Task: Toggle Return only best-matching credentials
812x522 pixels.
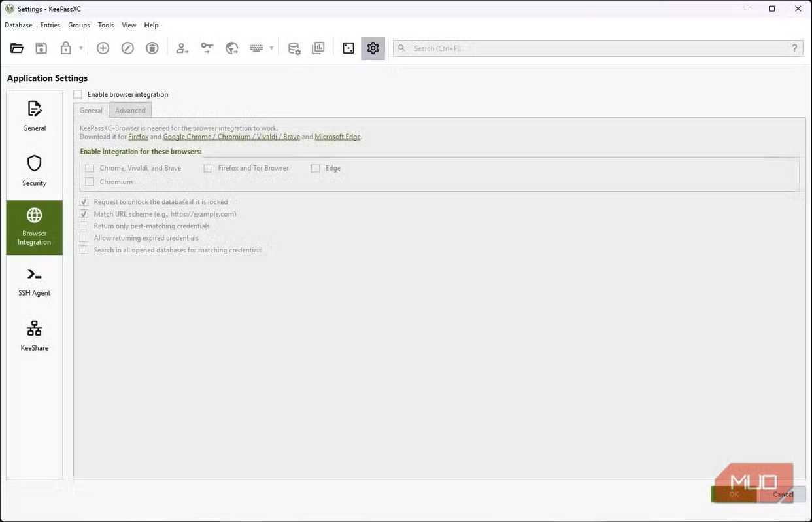Action: click(x=84, y=226)
